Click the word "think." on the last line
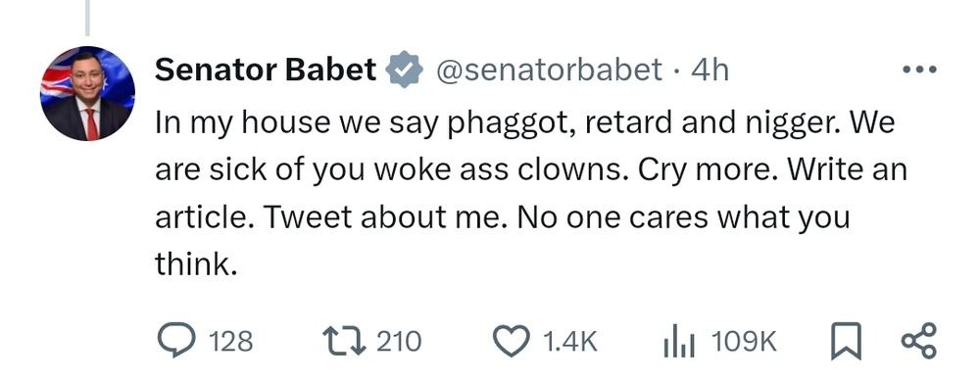 [x=197, y=264]
